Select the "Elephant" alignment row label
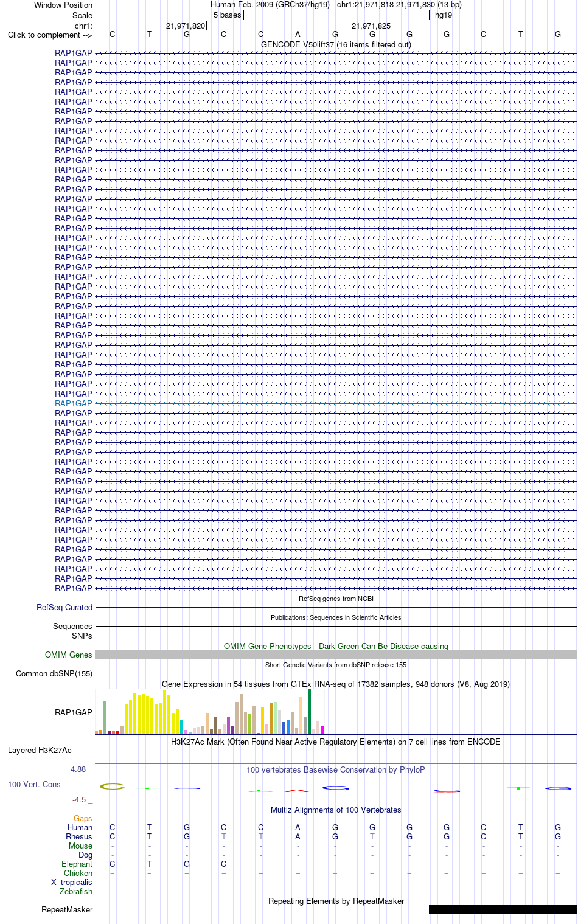 click(77, 864)
